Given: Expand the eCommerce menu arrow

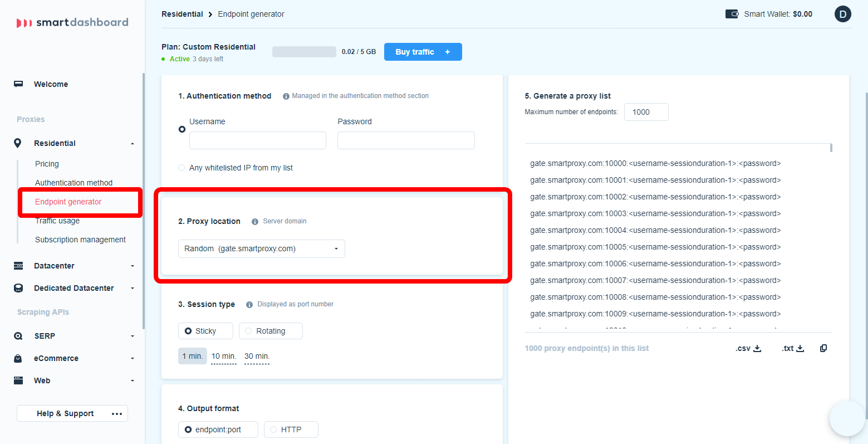Looking at the screenshot, I should point(133,359).
